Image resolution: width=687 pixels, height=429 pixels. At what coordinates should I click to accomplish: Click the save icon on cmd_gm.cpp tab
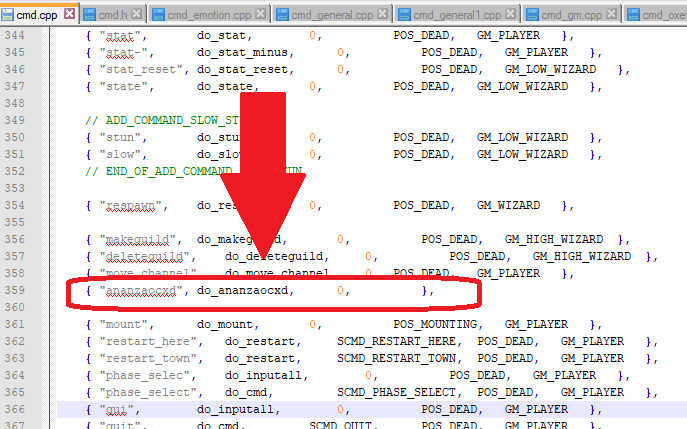point(532,14)
